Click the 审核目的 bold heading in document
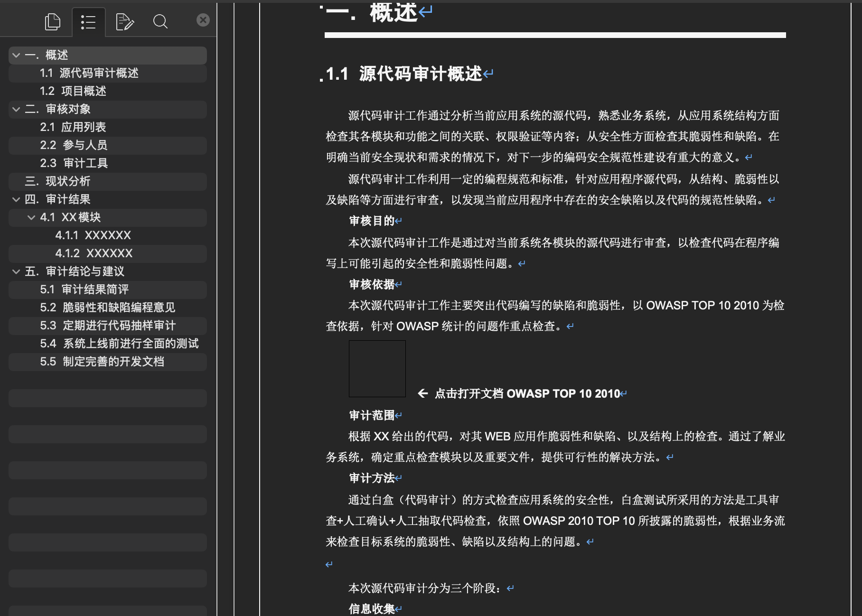 tap(372, 221)
